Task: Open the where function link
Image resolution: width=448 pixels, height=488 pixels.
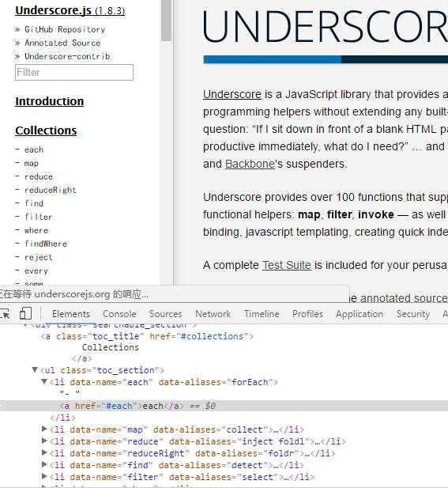Action: coord(36,230)
